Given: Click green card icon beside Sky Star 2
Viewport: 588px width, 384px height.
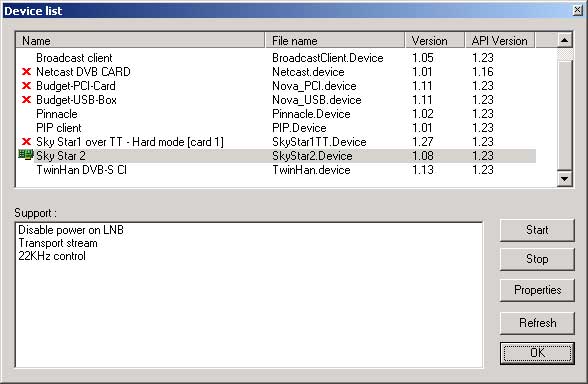Looking at the screenshot, I should coord(26,155).
